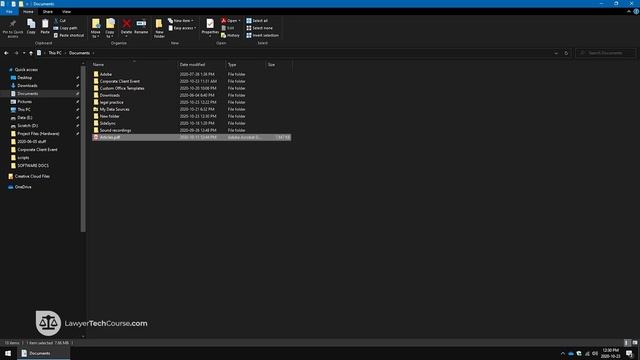Click the Copy icon in the ribbon
The width and height of the screenshot is (640, 360).
click(31, 24)
